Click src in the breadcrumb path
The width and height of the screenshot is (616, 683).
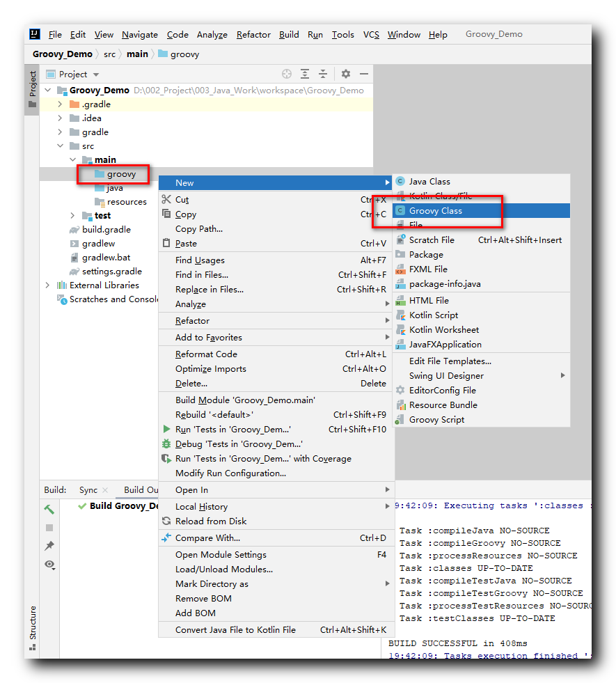point(110,54)
